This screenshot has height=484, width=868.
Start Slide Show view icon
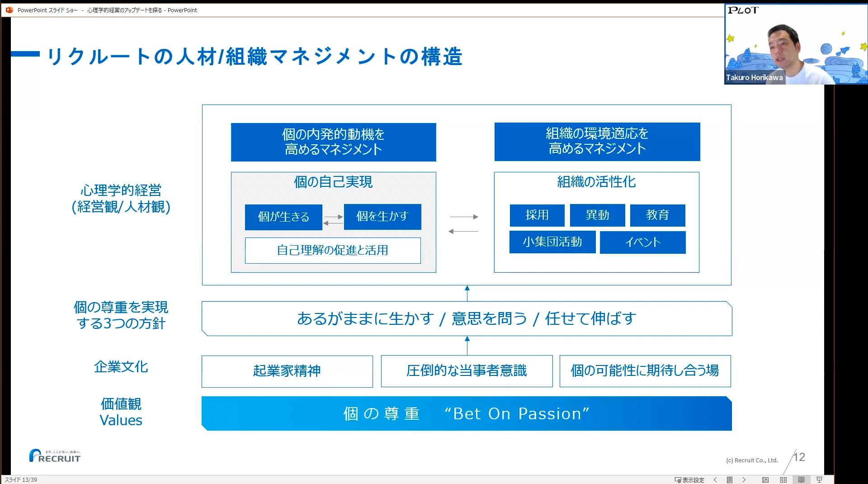819,480
